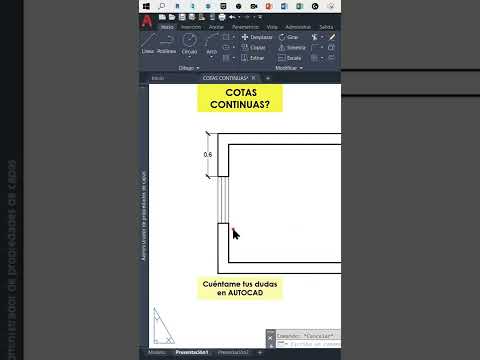
Task: Click the undo arrow in quick access toolbar
Action: [232, 17]
